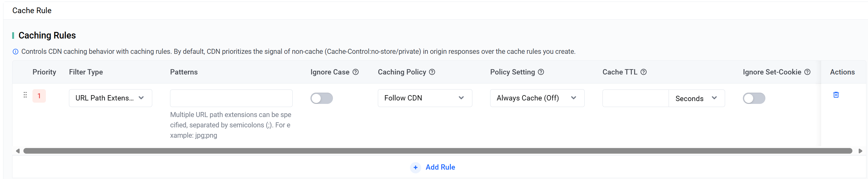Click the horizontal scrollbar track
Image resolution: width=868 pixels, height=179 pixels.
[x=437, y=151]
